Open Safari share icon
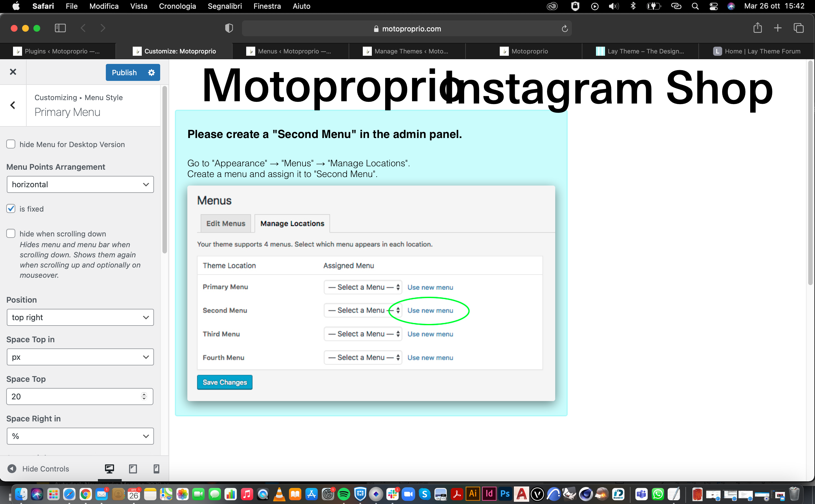 [757, 28]
